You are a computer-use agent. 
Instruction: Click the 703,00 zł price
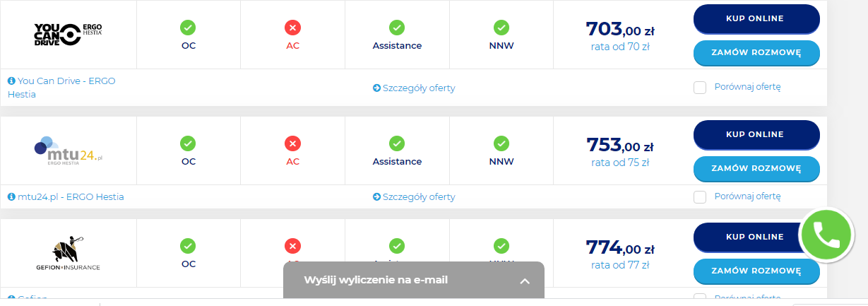[x=620, y=30]
